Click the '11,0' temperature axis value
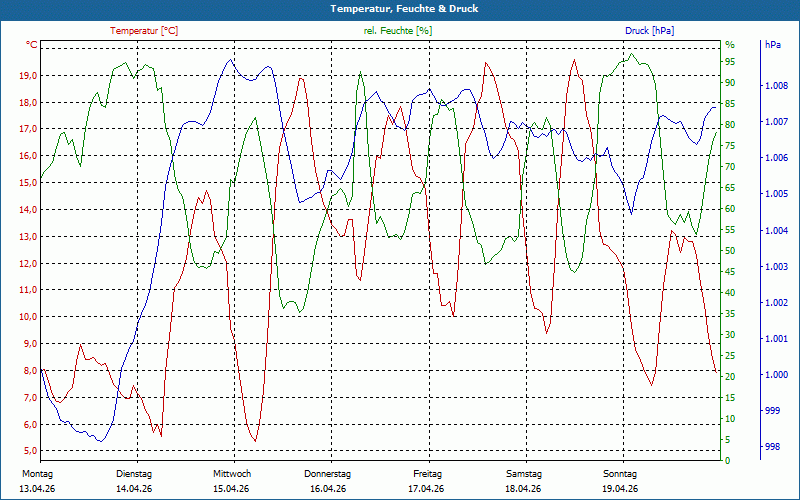This screenshot has width=800, height=500. (x=28, y=290)
